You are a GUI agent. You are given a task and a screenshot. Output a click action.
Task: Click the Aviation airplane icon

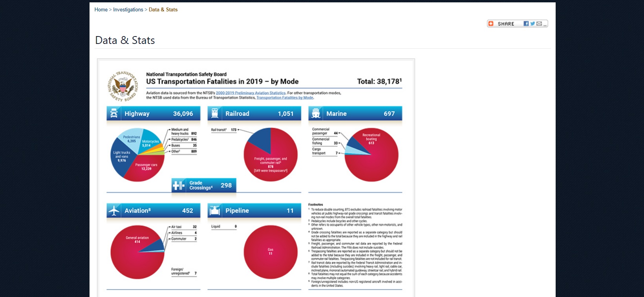coord(114,211)
